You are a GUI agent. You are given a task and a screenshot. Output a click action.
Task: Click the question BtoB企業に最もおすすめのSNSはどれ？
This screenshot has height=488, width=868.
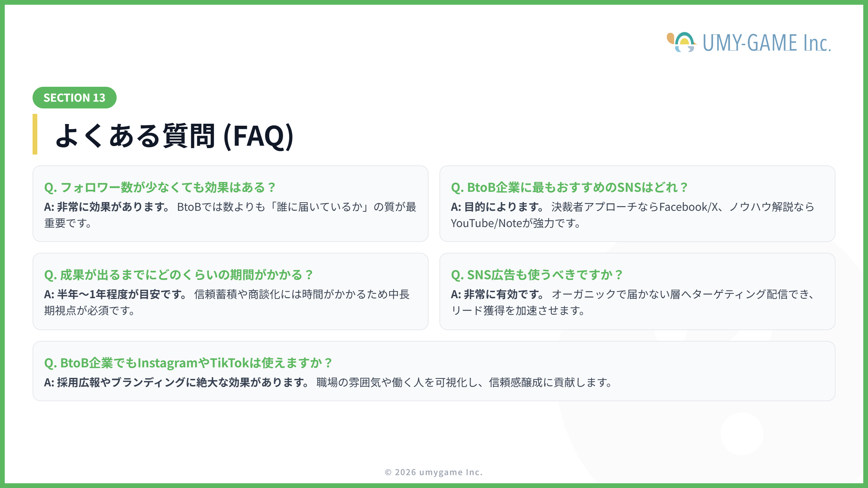(x=570, y=187)
